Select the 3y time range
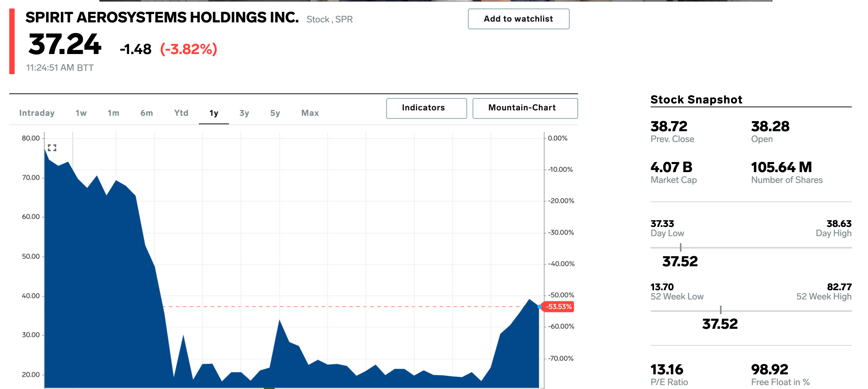 (244, 113)
